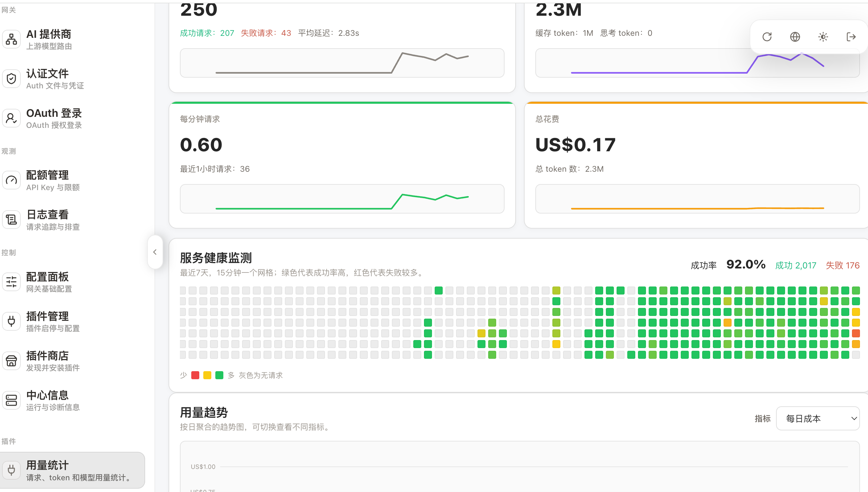Click the US$1.00 axis label
Viewport: 868px width, 492px height.
click(203, 467)
